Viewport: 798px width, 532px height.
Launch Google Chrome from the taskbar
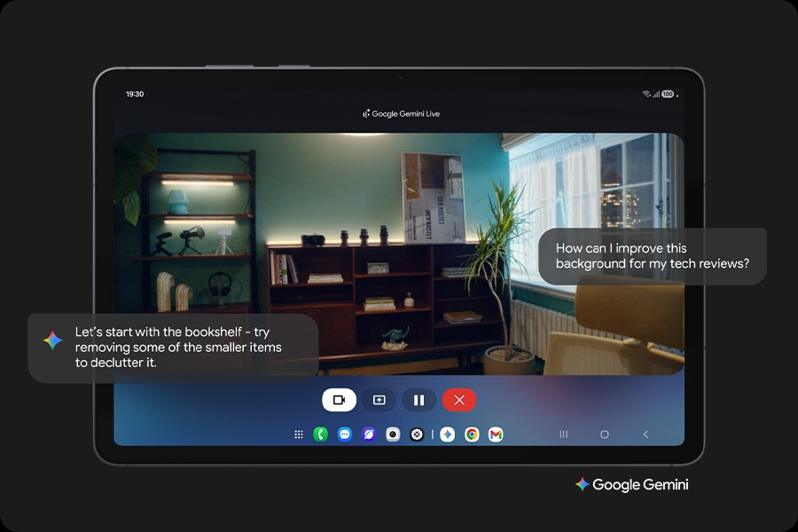(x=472, y=434)
